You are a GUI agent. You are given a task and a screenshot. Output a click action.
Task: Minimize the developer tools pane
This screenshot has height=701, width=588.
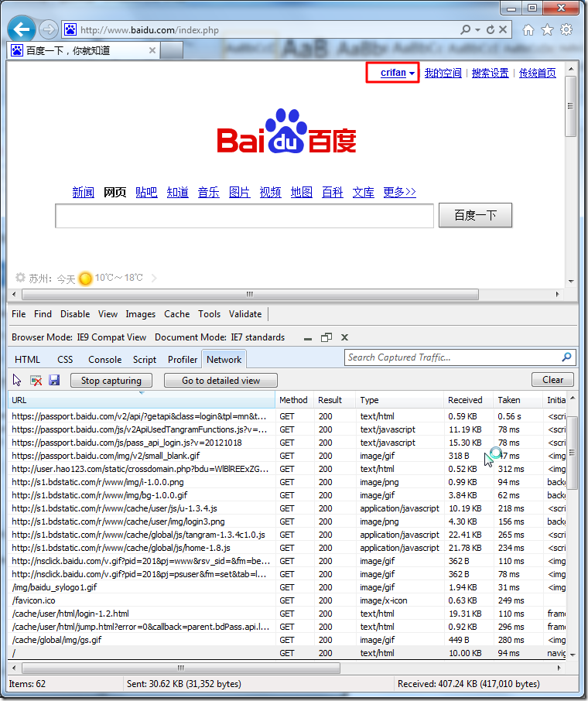point(308,338)
